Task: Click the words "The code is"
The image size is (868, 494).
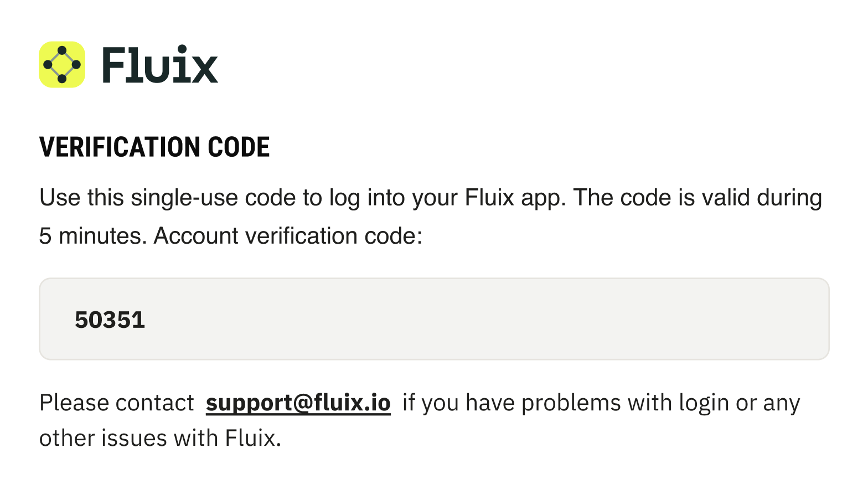Action: click(633, 198)
